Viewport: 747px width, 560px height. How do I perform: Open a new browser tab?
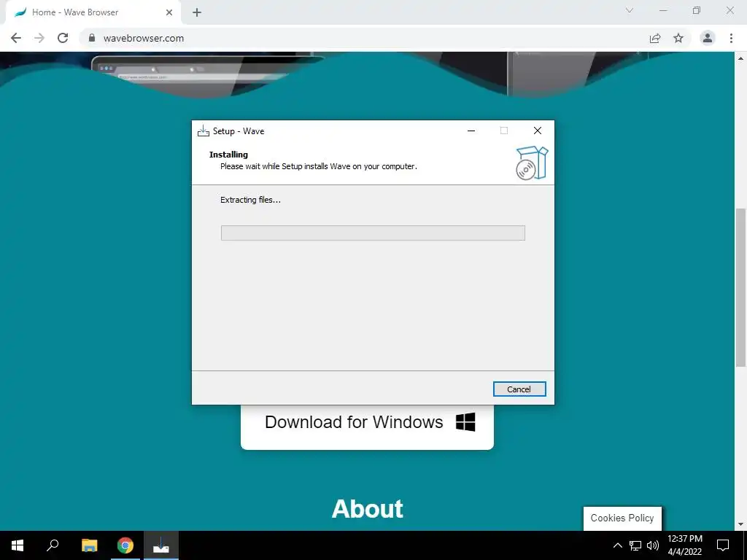tap(197, 12)
